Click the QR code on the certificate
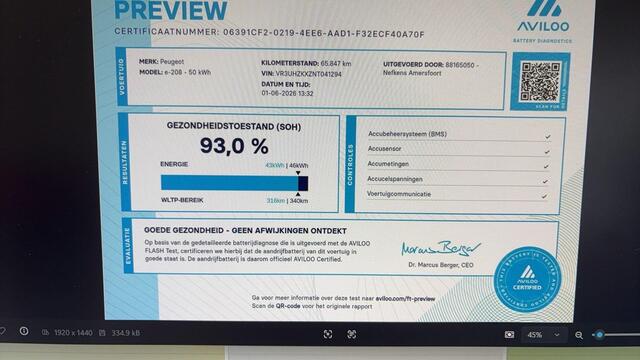640x360 pixels. click(x=540, y=82)
